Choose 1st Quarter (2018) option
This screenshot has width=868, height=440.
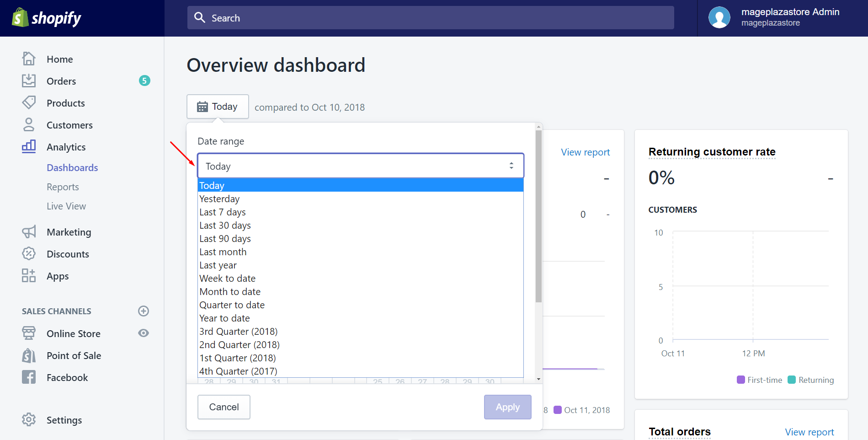360,358
